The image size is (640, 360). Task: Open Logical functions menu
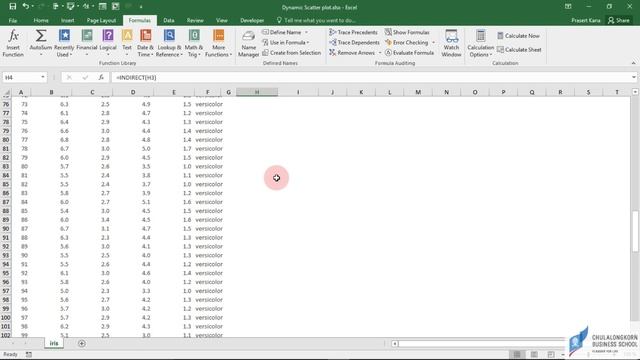click(108, 43)
